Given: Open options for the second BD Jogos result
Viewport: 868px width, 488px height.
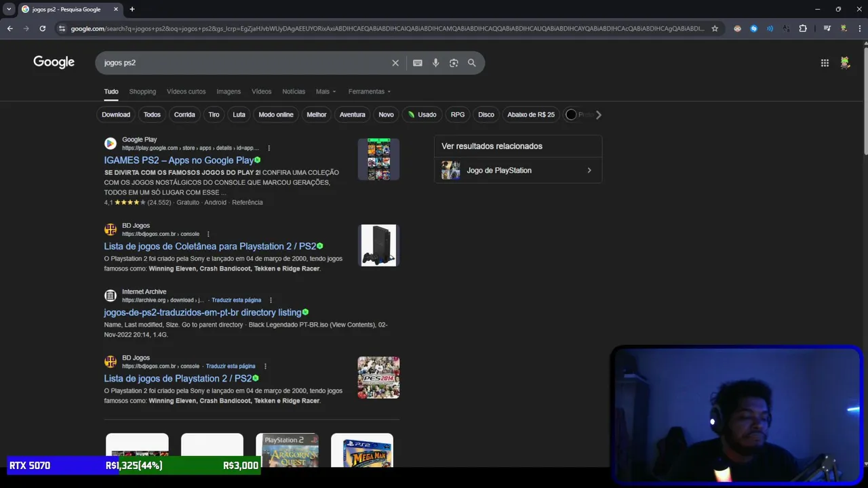Looking at the screenshot, I should pyautogui.click(x=265, y=366).
